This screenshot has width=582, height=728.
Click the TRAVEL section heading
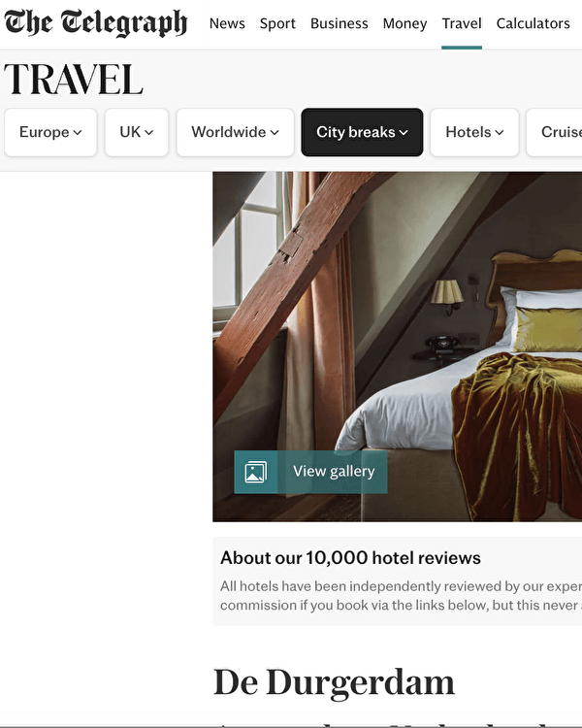pos(74,80)
